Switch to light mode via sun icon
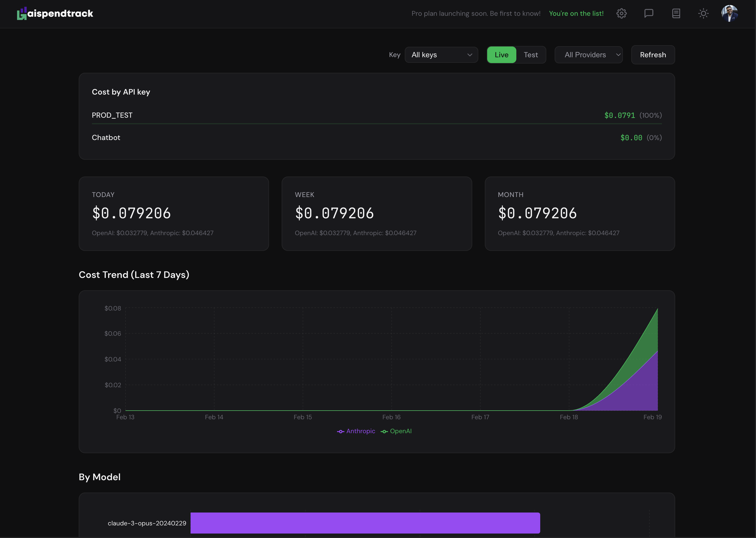 (703, 13)
